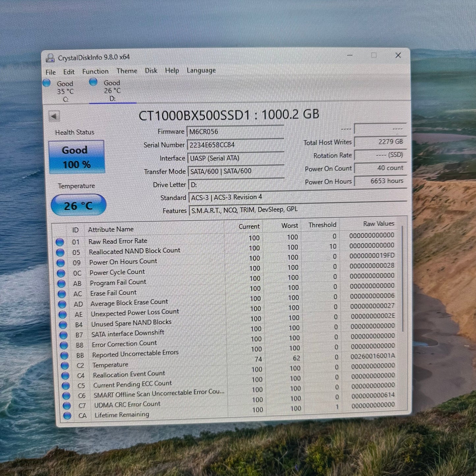
Task: Open the Function menu
Action: pos(95,71)
